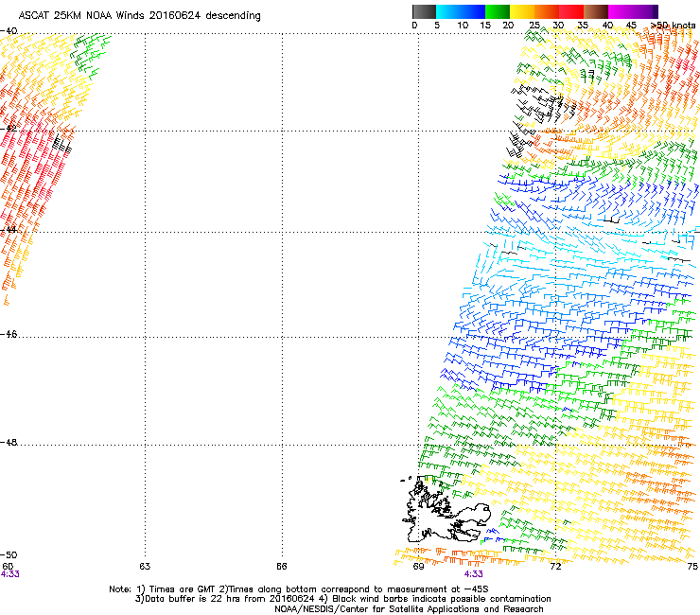Click the latitude label '-40'
The width and height of the screenshot is (700, 615).
tap(9, 31)
